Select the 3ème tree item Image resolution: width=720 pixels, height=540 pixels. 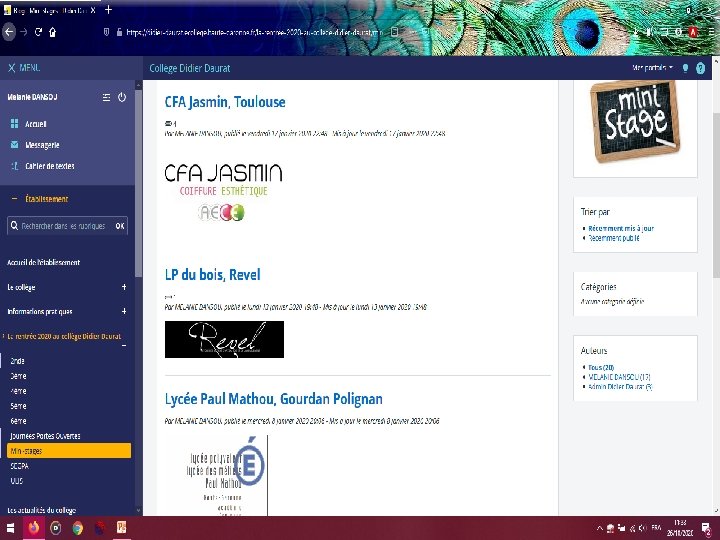tap(18, 376)
